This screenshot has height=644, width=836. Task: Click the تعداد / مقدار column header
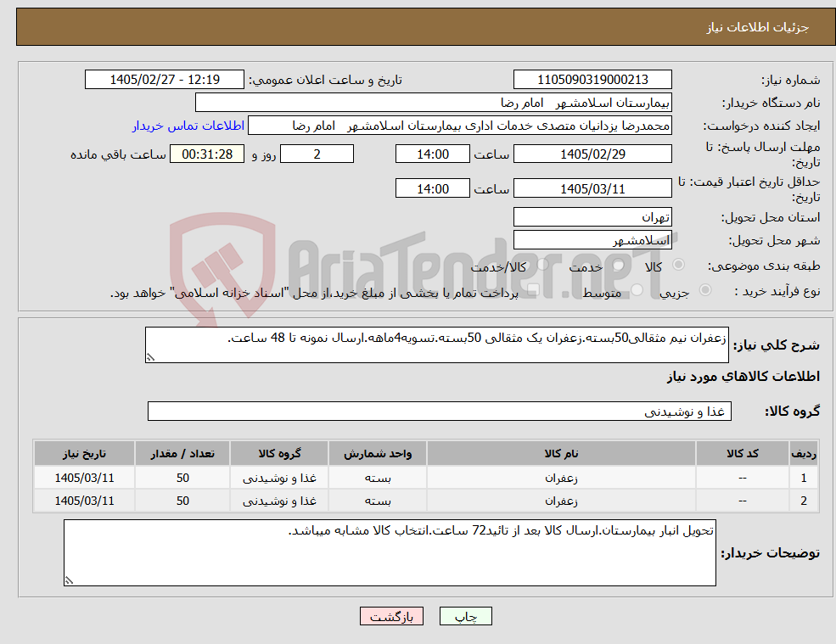click(x=182, y=453)
